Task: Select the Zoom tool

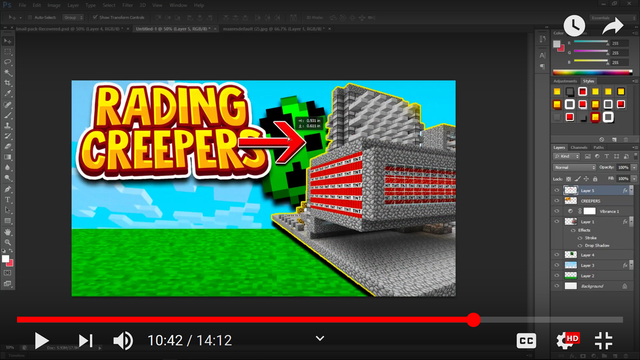Action: click(x=8, y=242)
